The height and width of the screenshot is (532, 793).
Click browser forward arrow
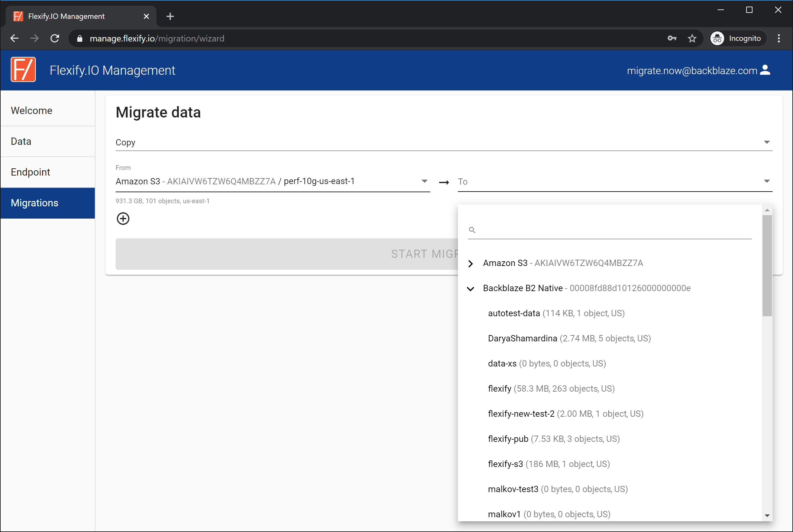[35, 38]
